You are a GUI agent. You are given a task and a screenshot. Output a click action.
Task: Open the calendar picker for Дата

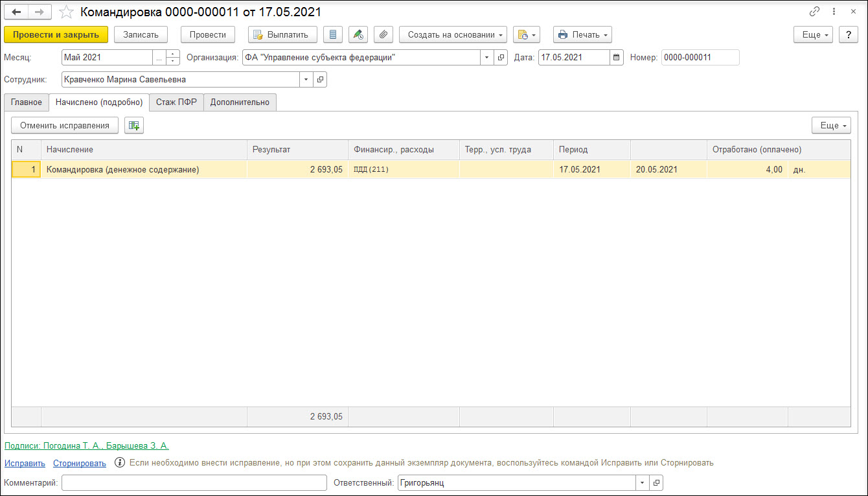pos(617,58)
